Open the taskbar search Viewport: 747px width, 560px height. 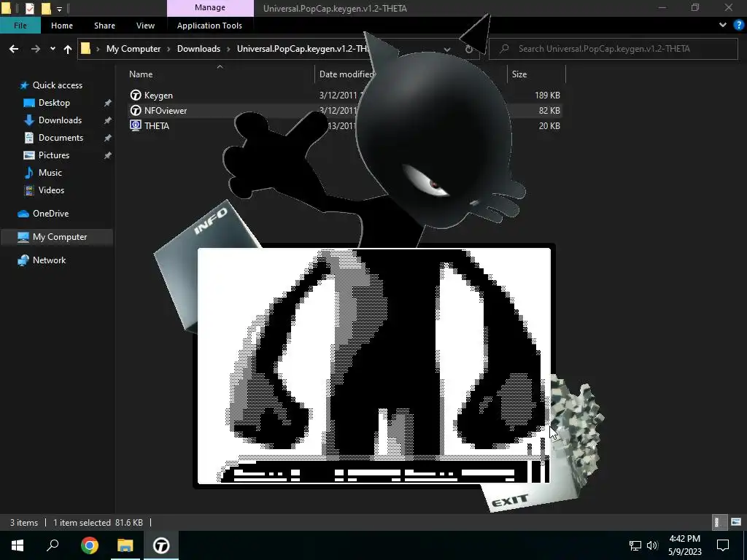tap(53, 545)
